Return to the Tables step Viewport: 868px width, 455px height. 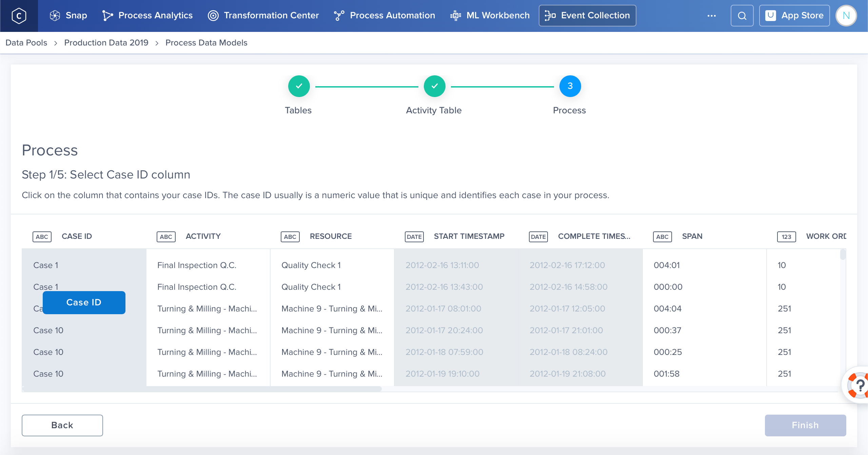(x=298, y=86)
